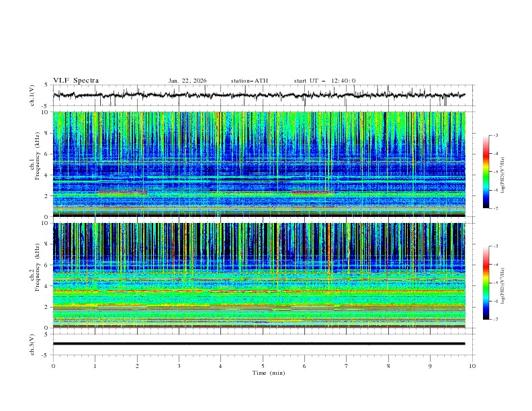532x411 pixels.
Task: Click the ch.3(V) flat black trace
Action: (x=263, y=344)
